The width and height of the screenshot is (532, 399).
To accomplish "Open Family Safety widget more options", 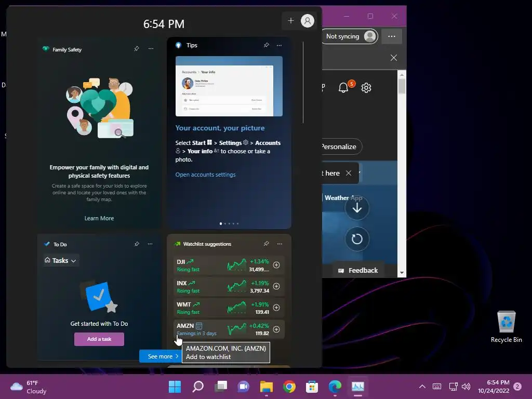I will coord(151,49).
